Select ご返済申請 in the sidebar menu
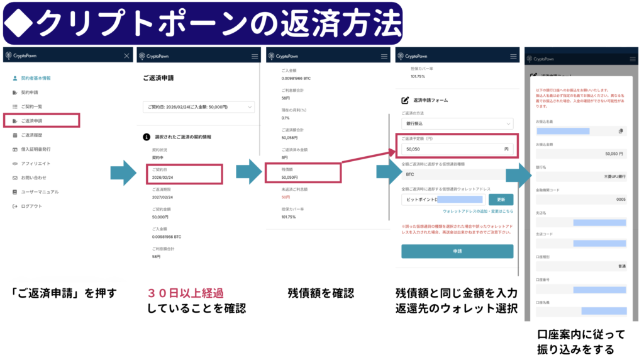644x362 pixels. click(x=42, y=120)
